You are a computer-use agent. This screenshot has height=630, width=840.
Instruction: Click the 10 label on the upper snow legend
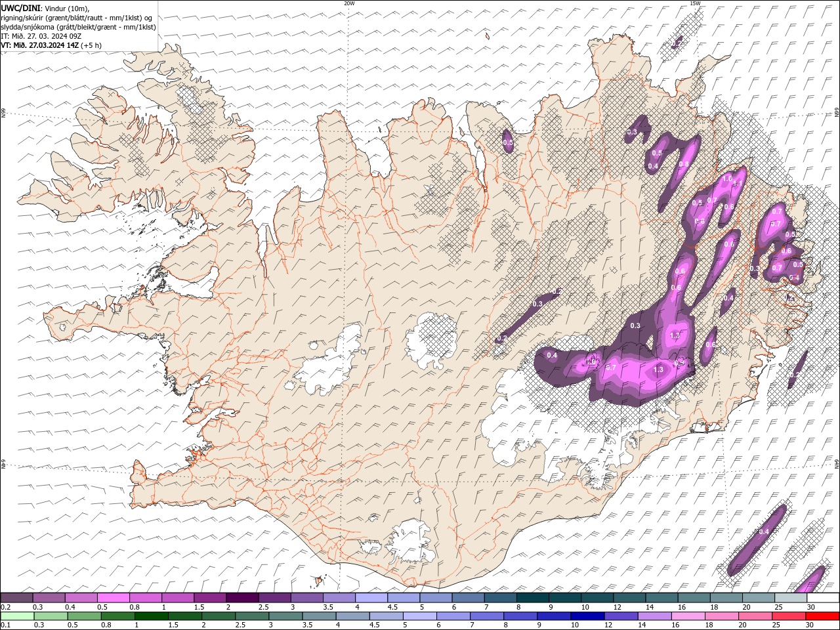(x=585, y=607)
